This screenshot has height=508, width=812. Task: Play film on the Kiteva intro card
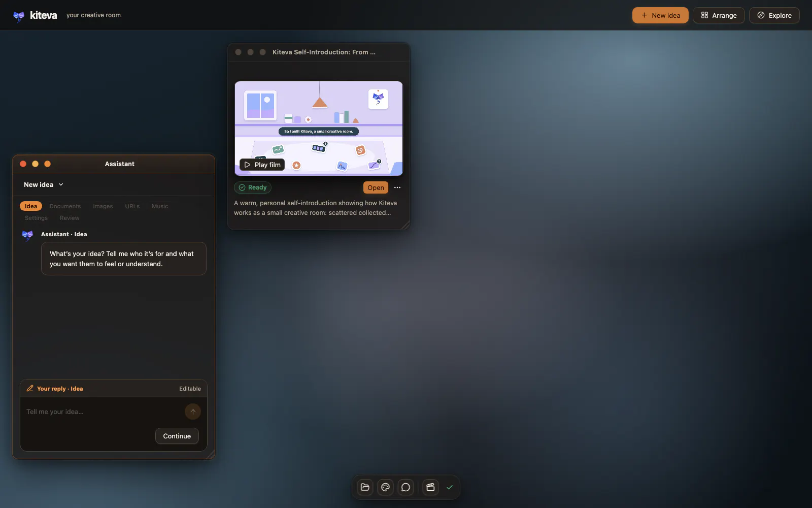(x=262, y=165)
